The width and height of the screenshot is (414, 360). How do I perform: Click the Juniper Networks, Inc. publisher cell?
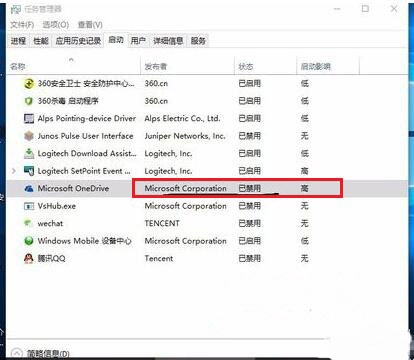tap(185, 136)
